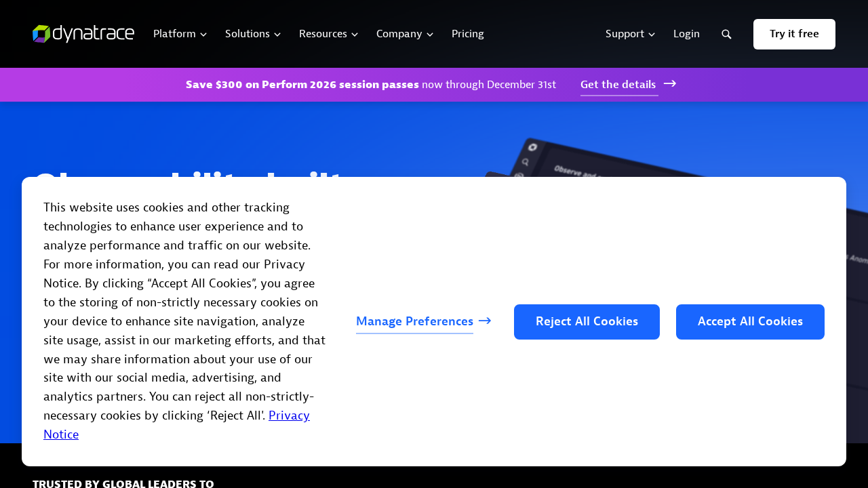The width and height of the screenshot is (868, 488).
Task: Click the Solutions chevron icon
Action: click(277, 33)
